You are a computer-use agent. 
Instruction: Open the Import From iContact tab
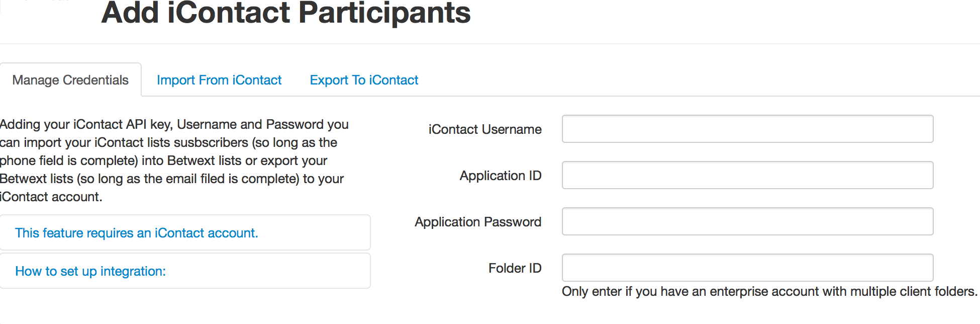[x=219, y=80]
